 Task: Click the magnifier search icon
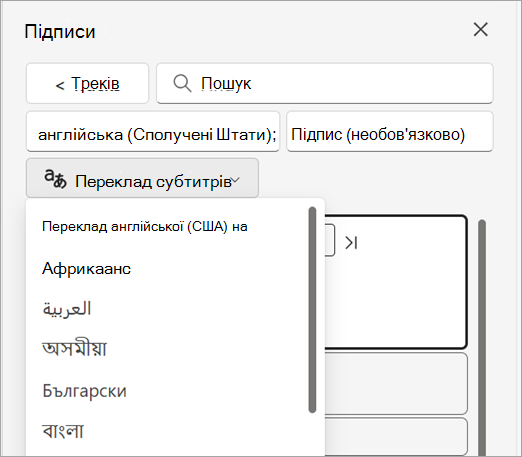(182, 83)
